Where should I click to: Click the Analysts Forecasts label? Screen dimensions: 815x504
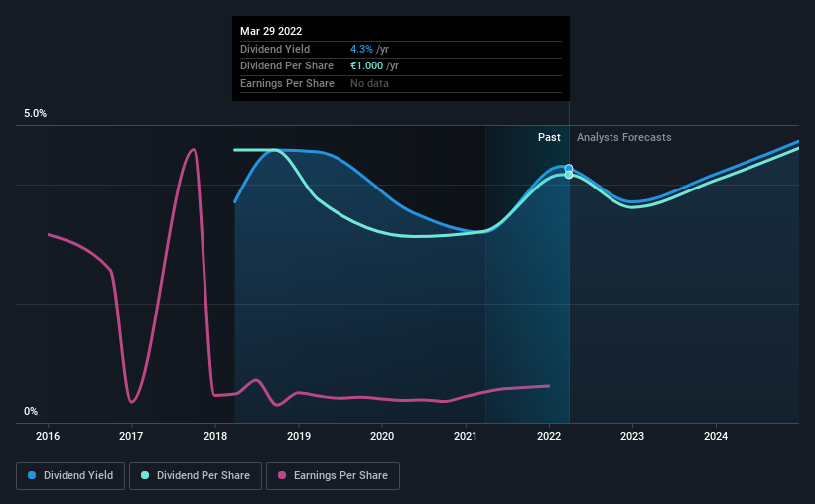623,137
